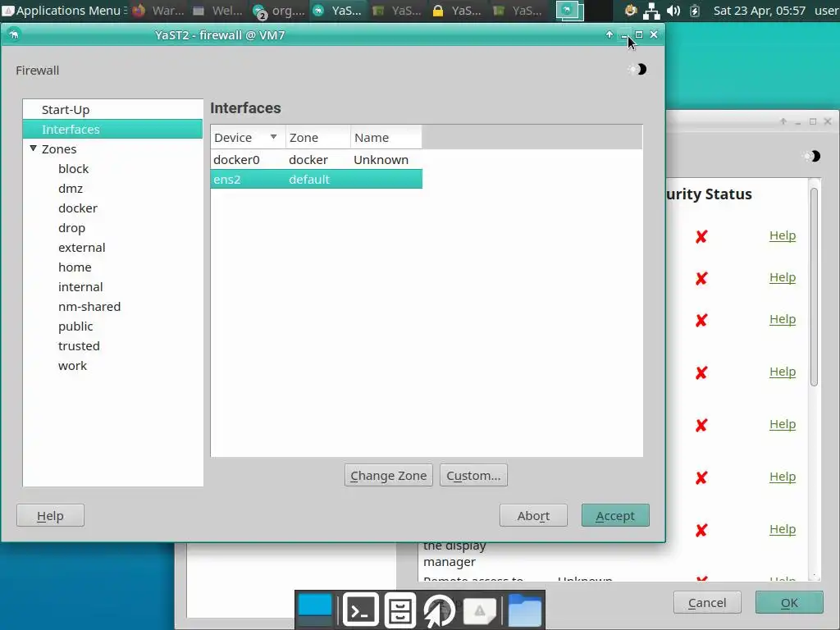The width and height of the screenshot is (840, 630).
Task: Select the YaST taskbar entry with the lock icon
Action: (458, 10)
